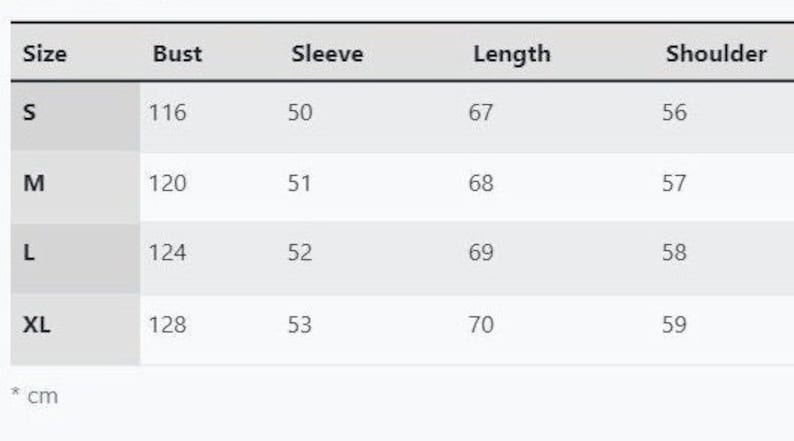Select the bust value 120
The image size is (794, 441).
[x=167, y=184]
